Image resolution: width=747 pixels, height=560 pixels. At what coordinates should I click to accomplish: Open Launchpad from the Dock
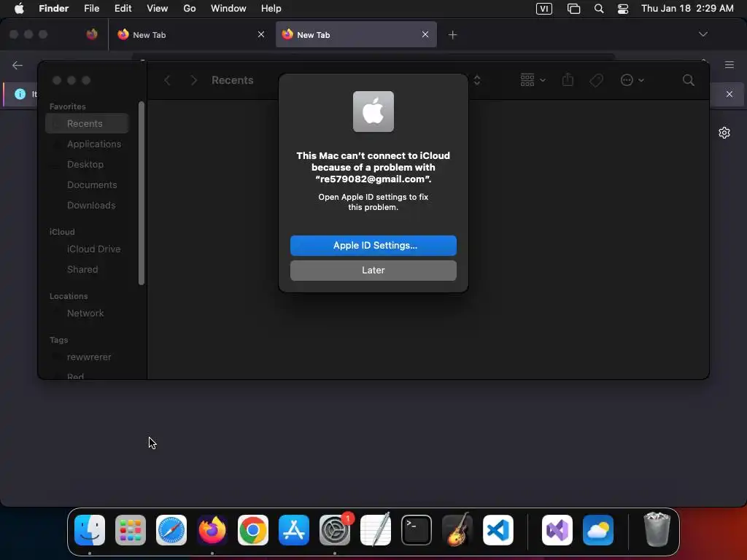pos(131,530)
